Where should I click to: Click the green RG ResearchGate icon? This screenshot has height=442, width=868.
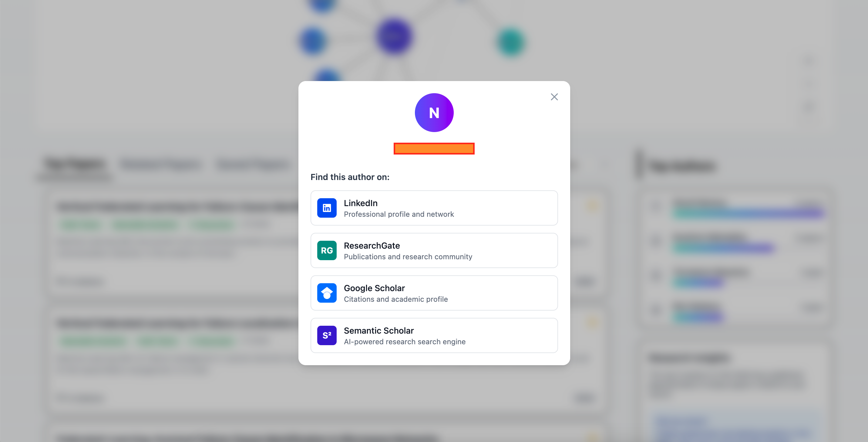click(327, 250)
